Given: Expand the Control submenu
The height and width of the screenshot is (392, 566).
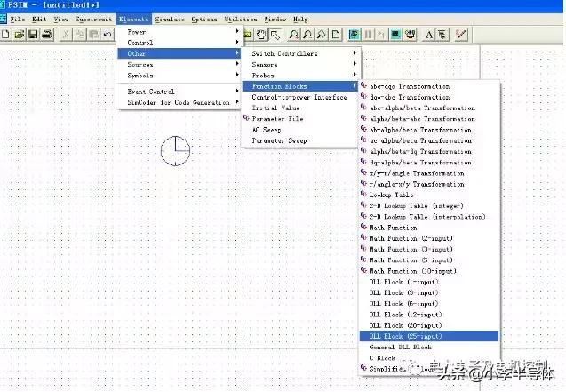Looking at the screenshot, I should pyautogui.click(x=179, y=43).
